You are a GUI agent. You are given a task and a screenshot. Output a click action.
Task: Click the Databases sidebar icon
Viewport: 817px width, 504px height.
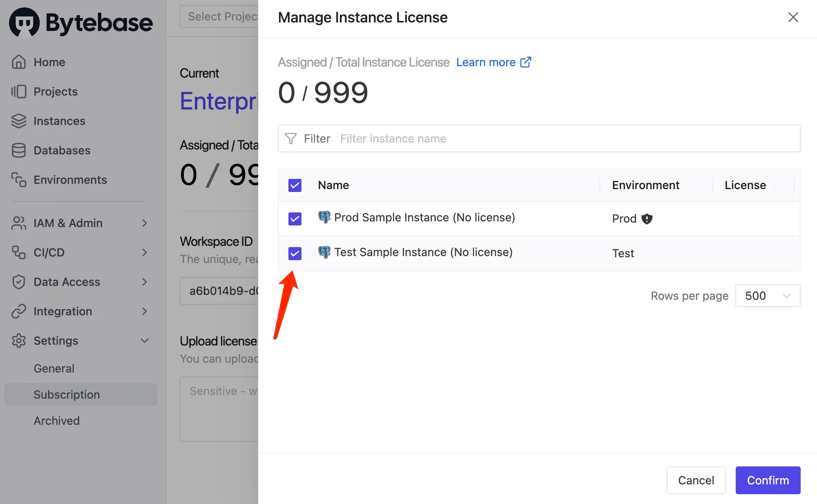pyautogui.click(x=18, y=150)
